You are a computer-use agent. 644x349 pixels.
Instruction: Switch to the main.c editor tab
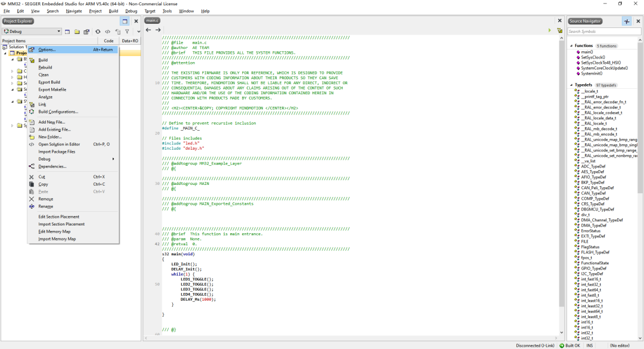(x=152, y=20)
